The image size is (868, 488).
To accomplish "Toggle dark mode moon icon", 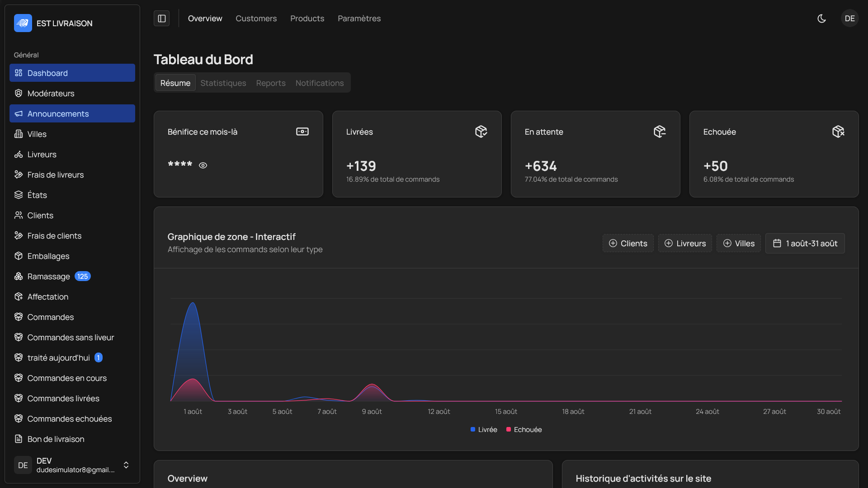I will pos(821,19).
